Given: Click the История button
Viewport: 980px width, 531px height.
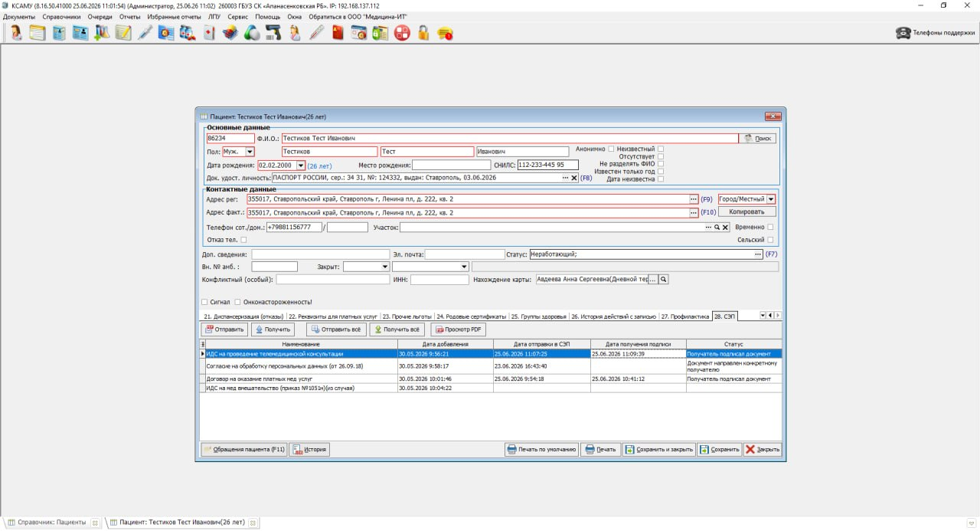Looking at the screenshot, I should 309,450.
